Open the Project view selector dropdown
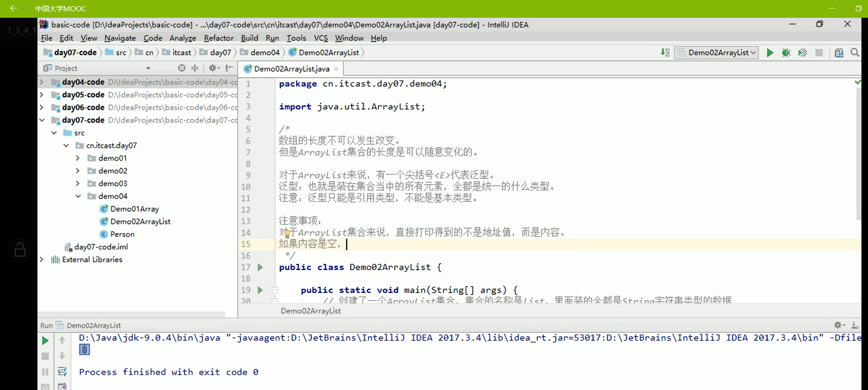The height and width of the screenshot is (390, 868). (x=148, y=68)
